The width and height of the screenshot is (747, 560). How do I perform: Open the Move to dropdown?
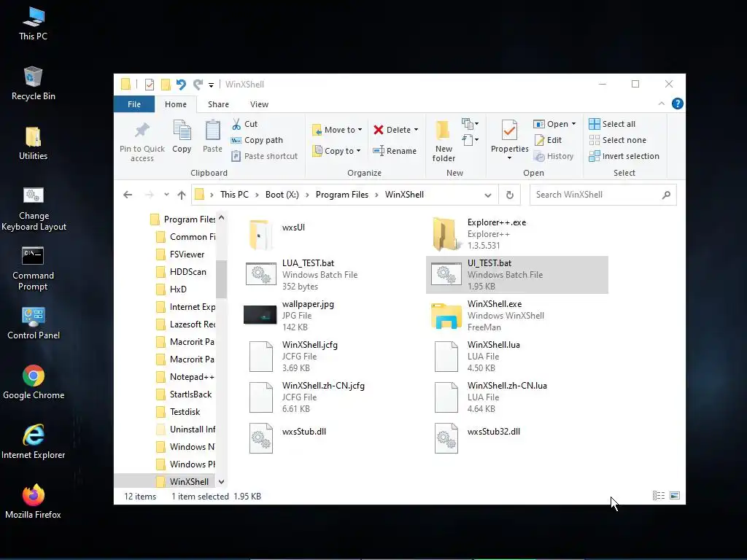click(337, 130)
